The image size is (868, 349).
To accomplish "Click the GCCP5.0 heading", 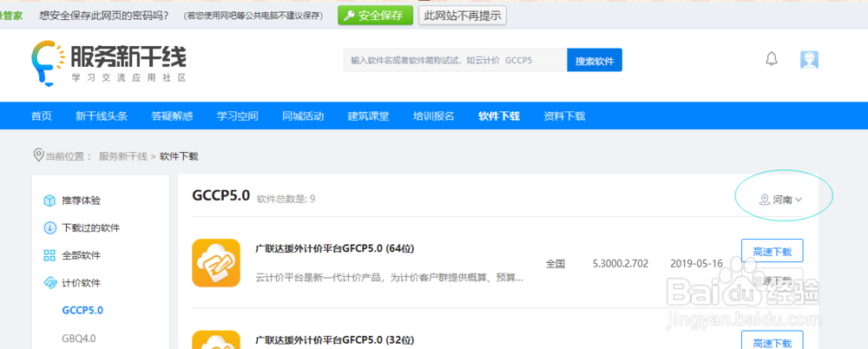I will [x=220, y=195].
